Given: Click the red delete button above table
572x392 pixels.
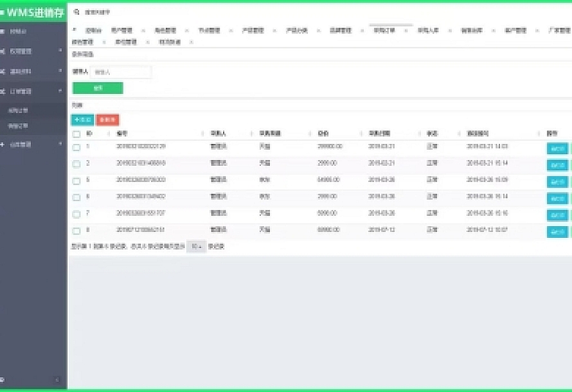Looking at the screenshot, I should [x=107, y=120].
